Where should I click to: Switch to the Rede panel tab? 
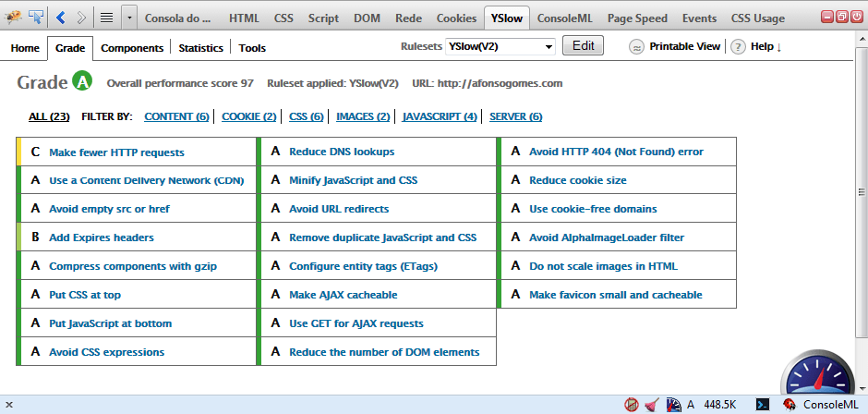pos(408,18)
